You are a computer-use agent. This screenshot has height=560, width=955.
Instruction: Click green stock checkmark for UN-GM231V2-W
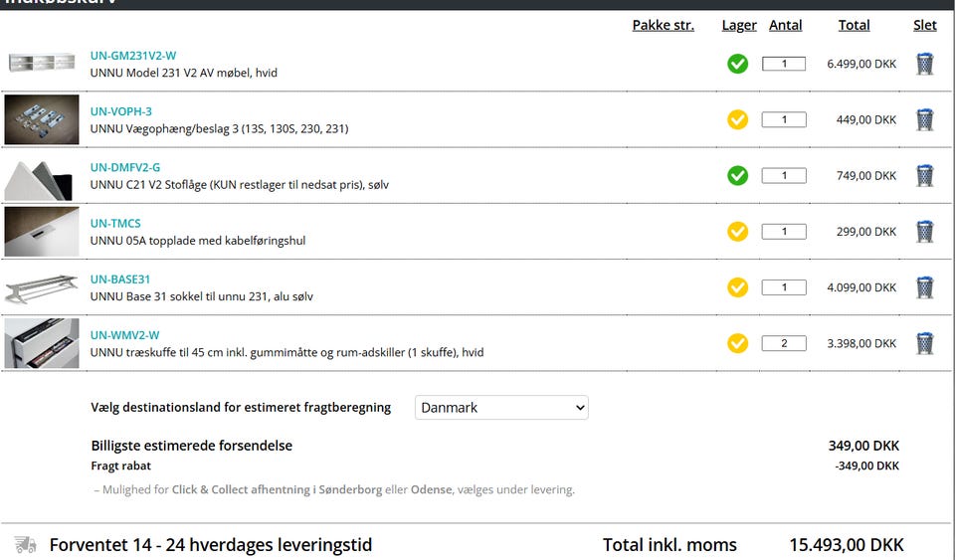(x=737, y=65)
